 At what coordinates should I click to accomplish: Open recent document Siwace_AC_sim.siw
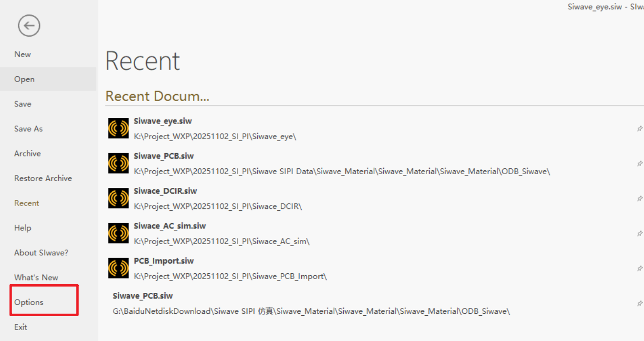pos(170,226)
